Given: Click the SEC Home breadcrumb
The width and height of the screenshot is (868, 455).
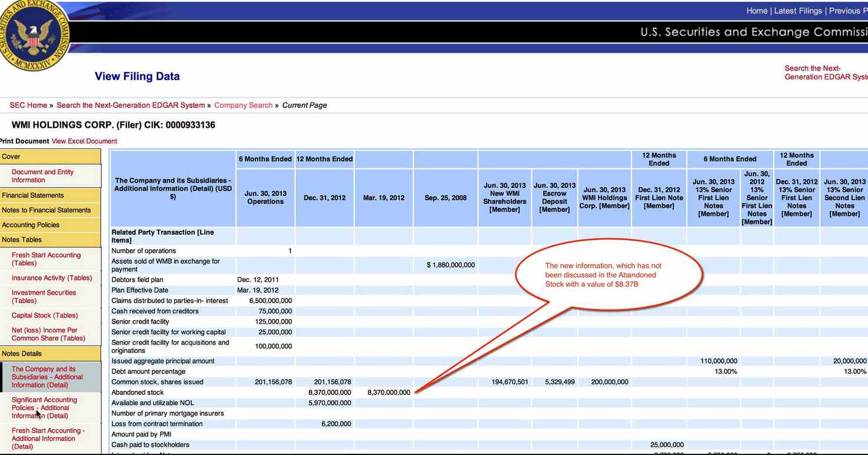Looking at the screenshot, I should click(28, 105).
